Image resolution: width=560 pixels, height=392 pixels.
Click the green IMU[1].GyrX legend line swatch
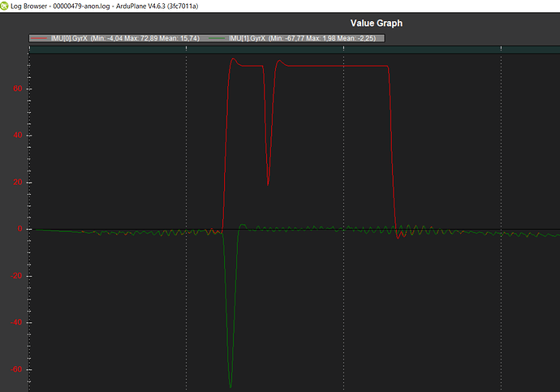[x=217, y=38]
